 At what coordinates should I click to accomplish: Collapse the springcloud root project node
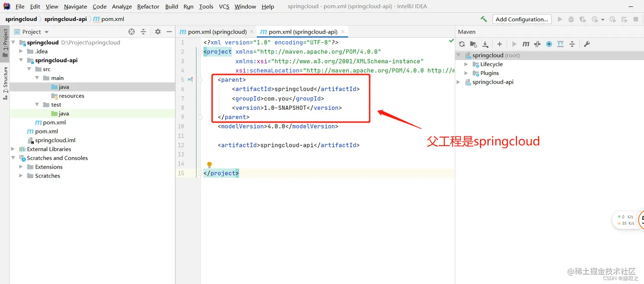point(13,43)
